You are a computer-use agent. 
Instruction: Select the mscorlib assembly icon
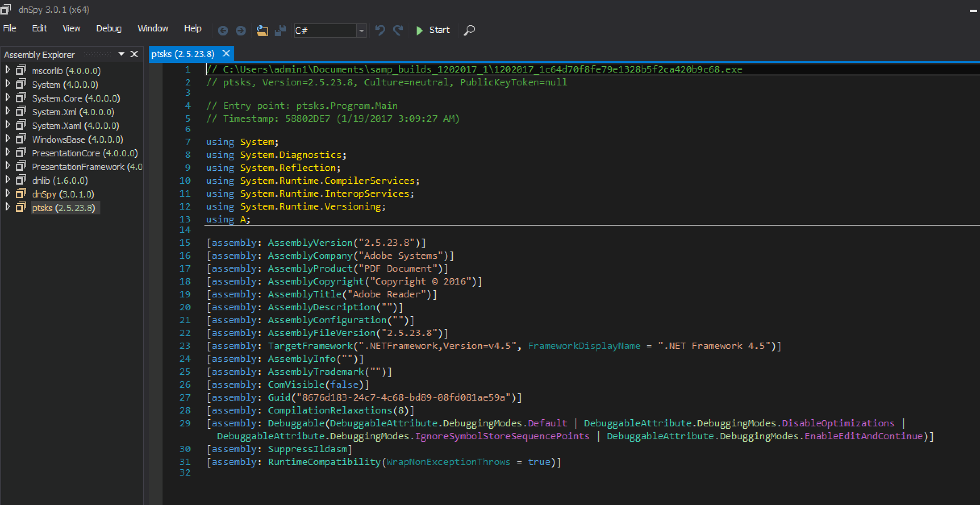21,71
